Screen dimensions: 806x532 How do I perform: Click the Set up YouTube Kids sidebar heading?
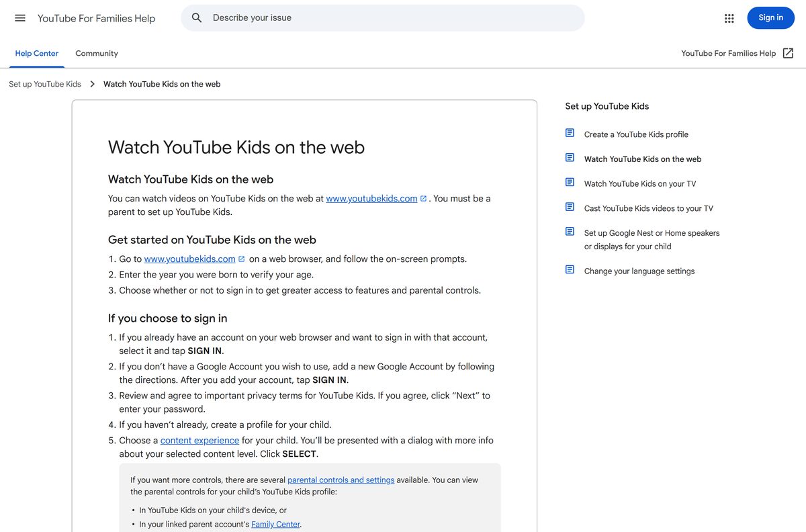[607, 106]
